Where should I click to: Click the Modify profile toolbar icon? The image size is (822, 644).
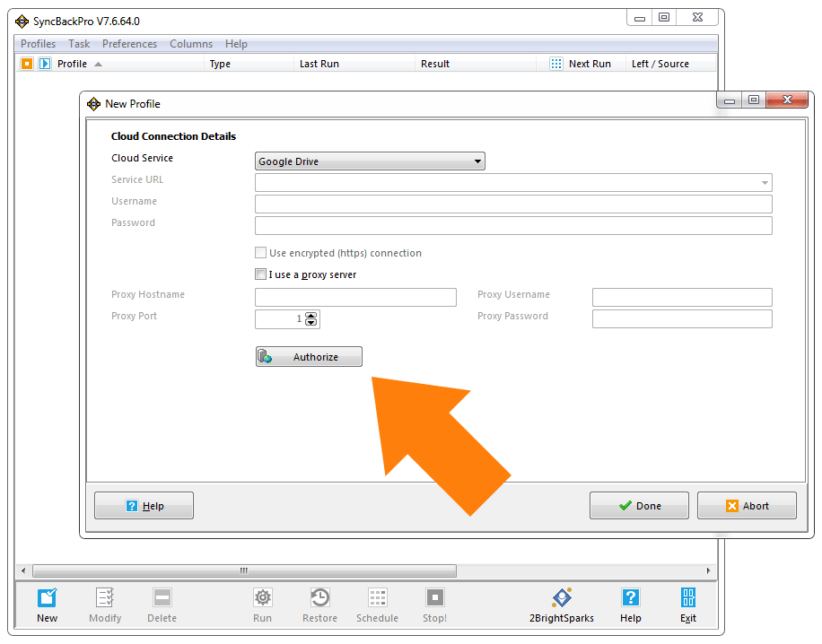(x=105, y=598)
